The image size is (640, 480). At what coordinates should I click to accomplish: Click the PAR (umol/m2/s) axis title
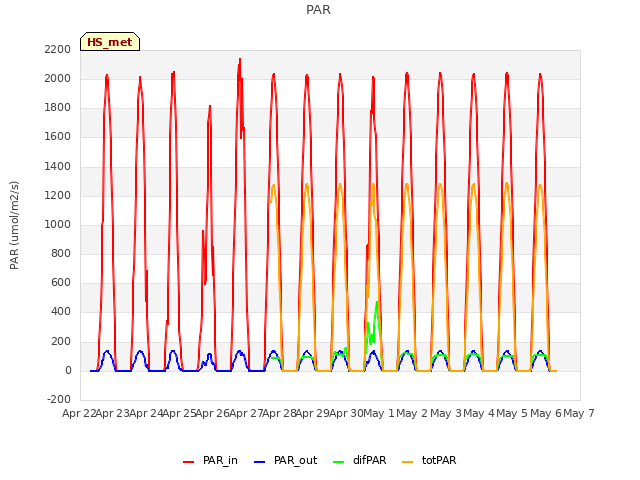click(x=14, y=225)
